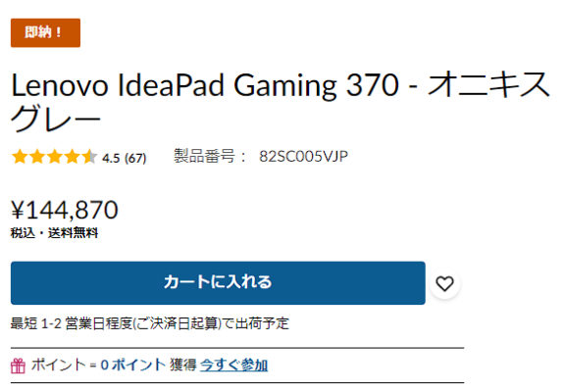The image size is (564, 392).
Task: Click the first gold rating star
Action: pos(20,157)
